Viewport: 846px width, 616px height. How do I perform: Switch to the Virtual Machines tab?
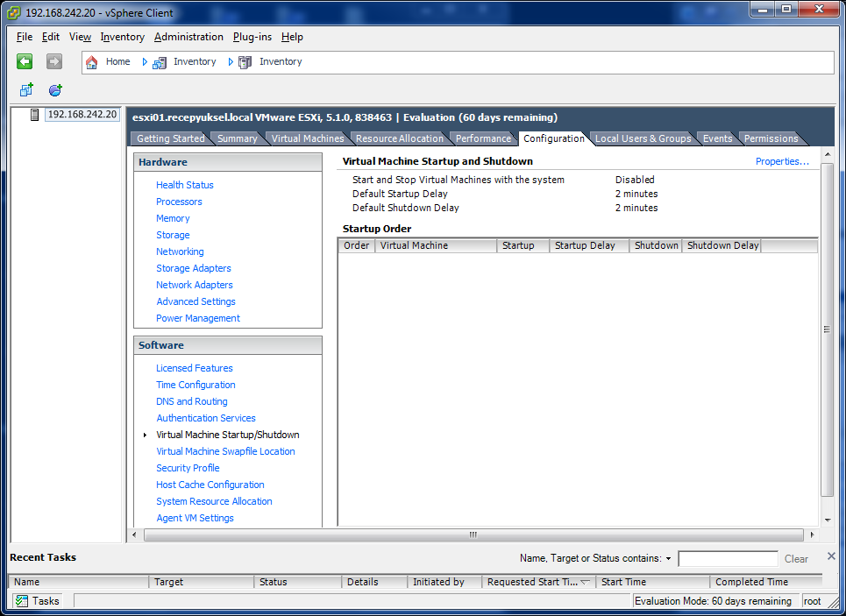(x=308, y=138)
